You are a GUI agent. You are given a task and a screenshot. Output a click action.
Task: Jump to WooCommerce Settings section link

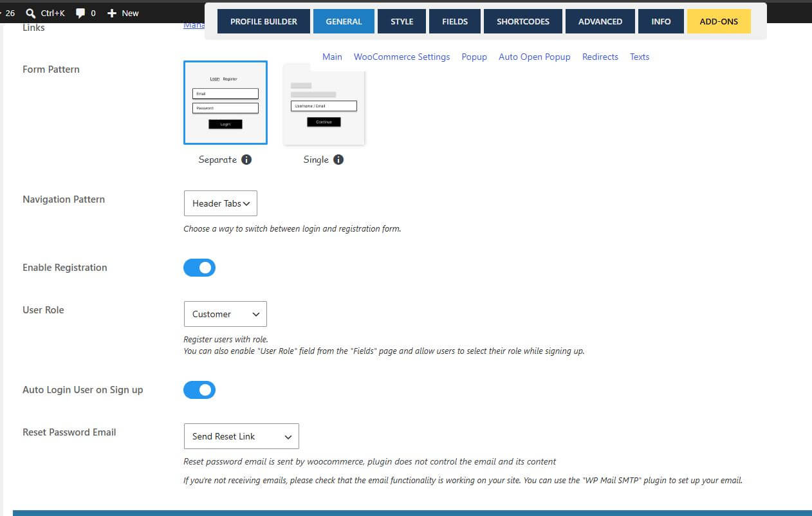coord(401,57)
